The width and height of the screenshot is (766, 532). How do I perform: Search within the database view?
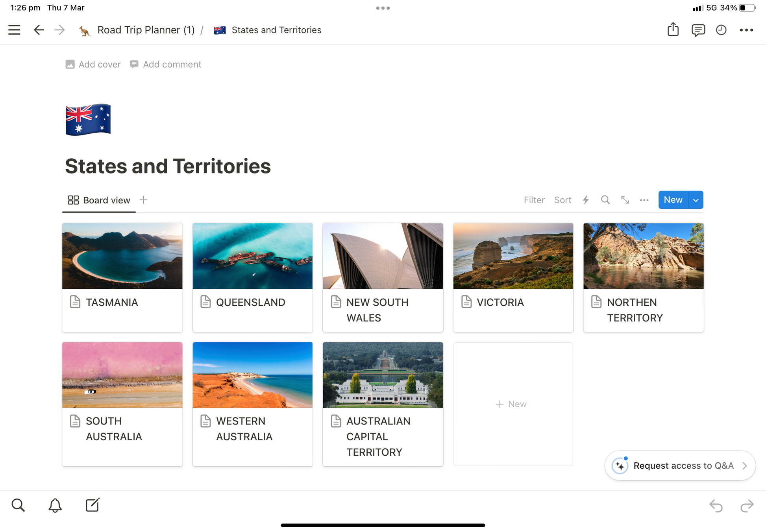point(605,200)
